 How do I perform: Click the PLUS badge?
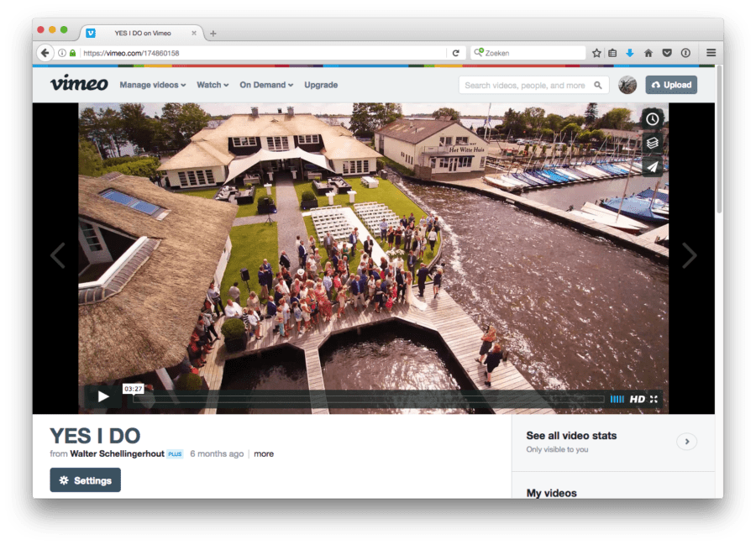coord(175,454)
